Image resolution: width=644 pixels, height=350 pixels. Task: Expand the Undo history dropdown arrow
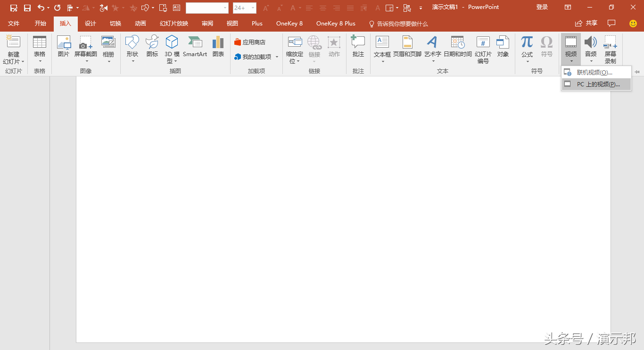pos(48,8)
